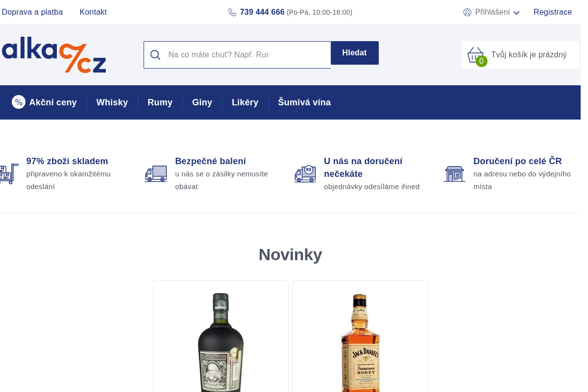Click the text objednávky odesíláme ihned
The width and height of the screenshot is (588, 392).
coord(372,187)
